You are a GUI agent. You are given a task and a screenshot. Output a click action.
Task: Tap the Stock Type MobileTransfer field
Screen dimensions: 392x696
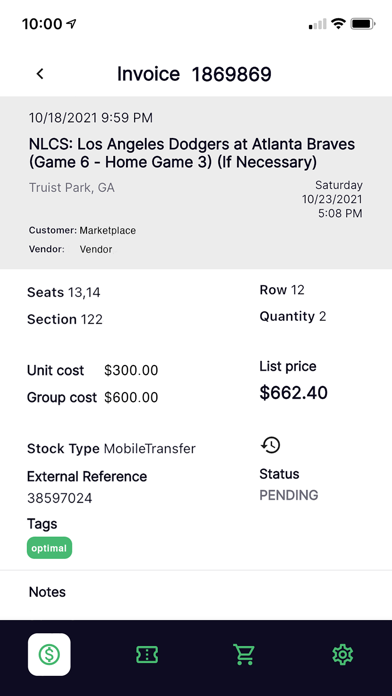(x=111, y=448)
